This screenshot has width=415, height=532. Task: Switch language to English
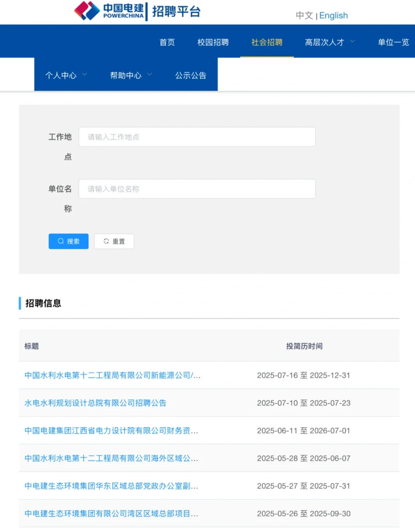[x=334, y=15]
